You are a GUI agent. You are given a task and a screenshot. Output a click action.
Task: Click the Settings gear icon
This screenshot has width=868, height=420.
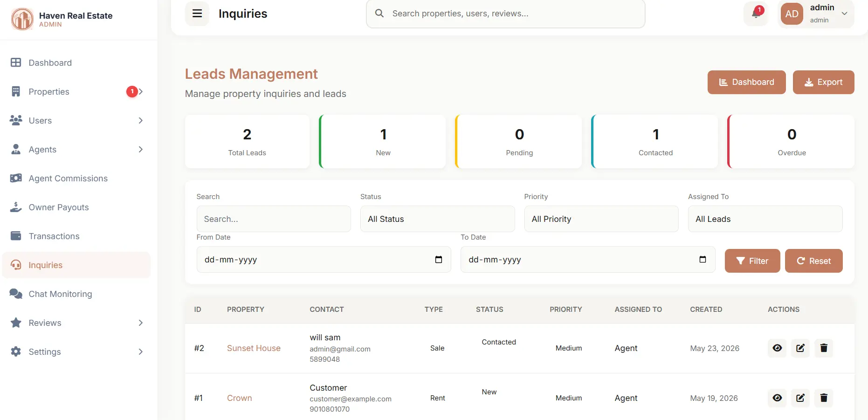point(16,351)
